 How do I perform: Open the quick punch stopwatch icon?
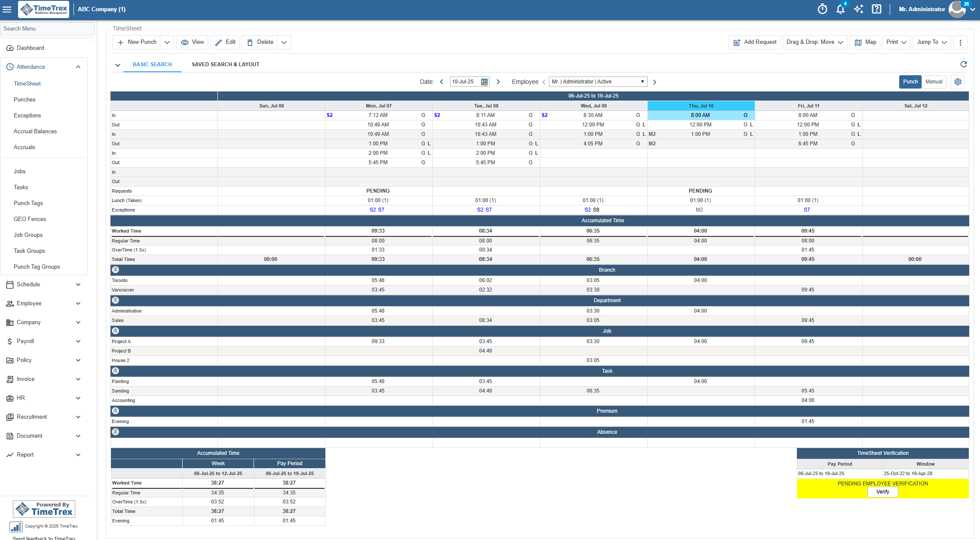pos(822,9)
